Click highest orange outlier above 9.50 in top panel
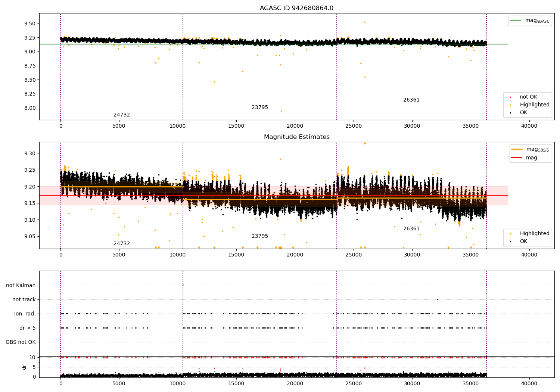This screenshot has height=392, width=560. pos(365,22)
